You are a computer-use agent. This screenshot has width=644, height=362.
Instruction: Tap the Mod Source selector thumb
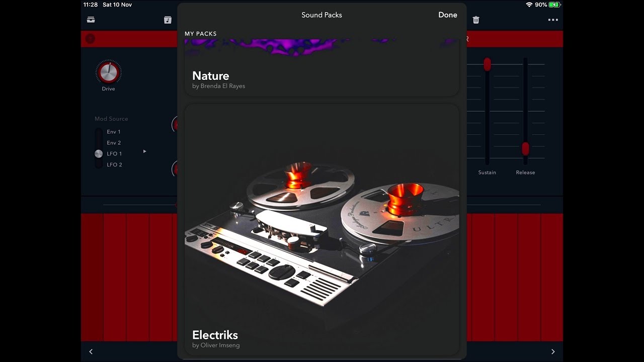click(x=99, y=154)
